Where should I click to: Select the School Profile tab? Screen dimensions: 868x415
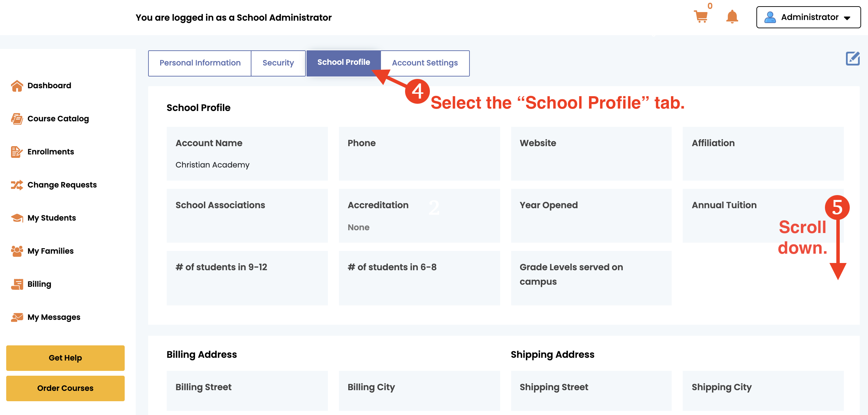click(343, 62)
